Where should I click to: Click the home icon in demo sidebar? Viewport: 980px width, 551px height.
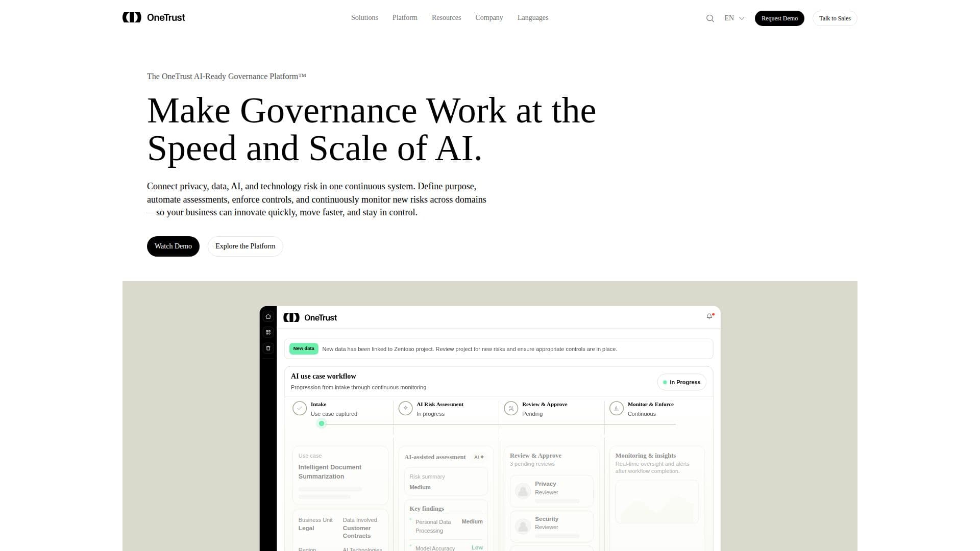(x=268, y=316)
